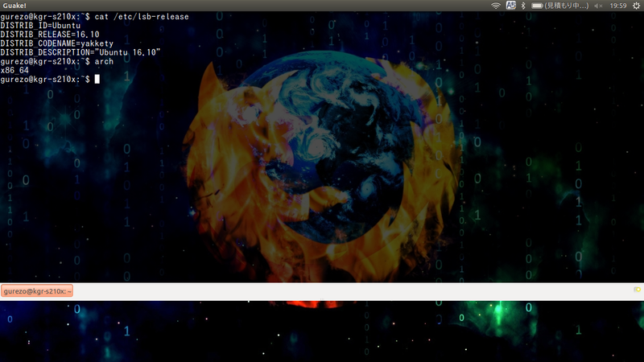Open the 19:59 clock menu
644x362 pixels.
click(617, 6)
